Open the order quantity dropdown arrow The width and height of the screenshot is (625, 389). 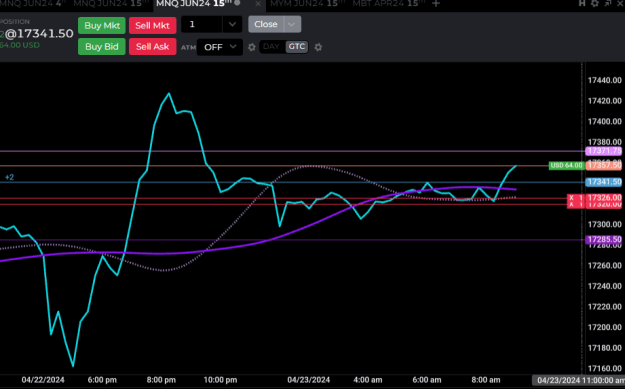tap(232, 24)
